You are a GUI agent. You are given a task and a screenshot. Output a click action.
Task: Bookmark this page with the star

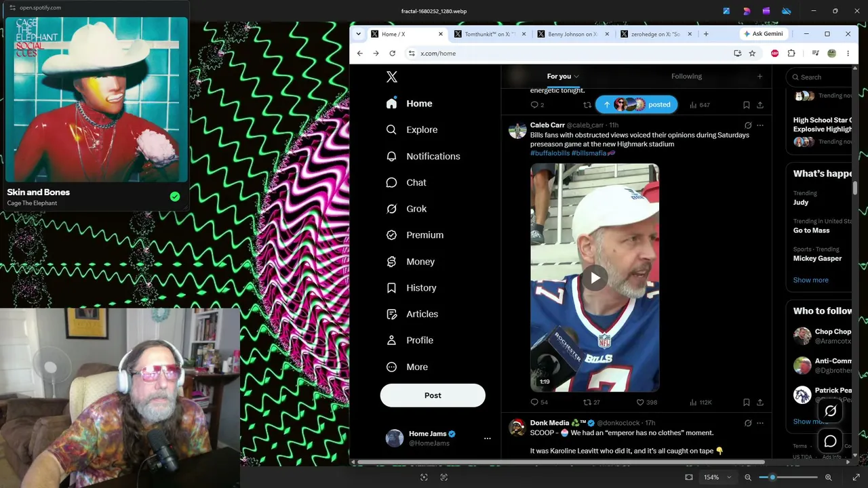[x=752, y=54]
